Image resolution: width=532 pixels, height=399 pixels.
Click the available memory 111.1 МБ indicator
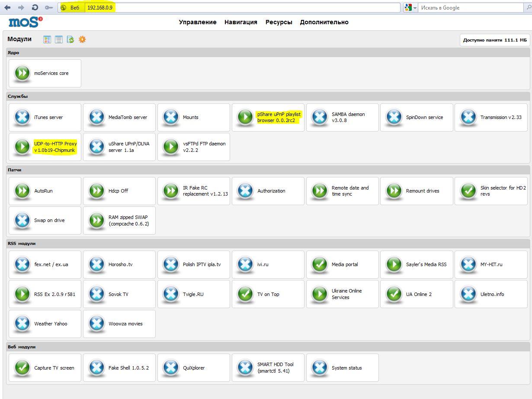[x=495, y=40]
